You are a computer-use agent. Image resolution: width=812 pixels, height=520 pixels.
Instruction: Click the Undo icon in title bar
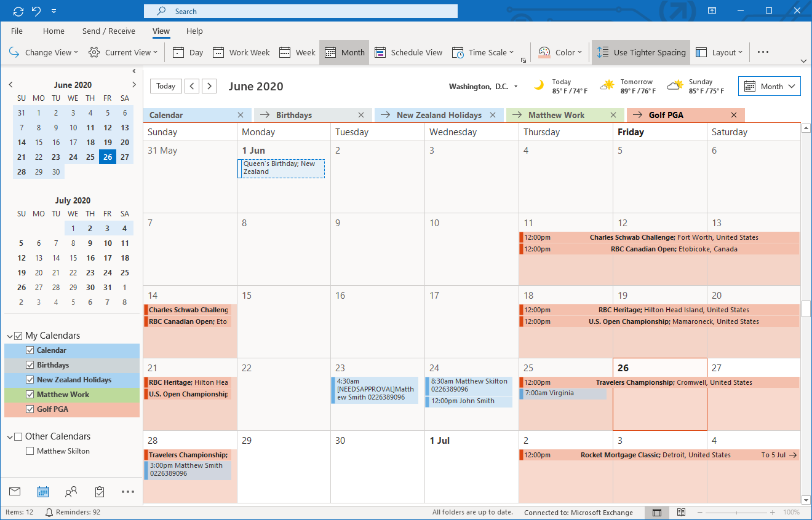pyautogui.click(x=36, y=11)
